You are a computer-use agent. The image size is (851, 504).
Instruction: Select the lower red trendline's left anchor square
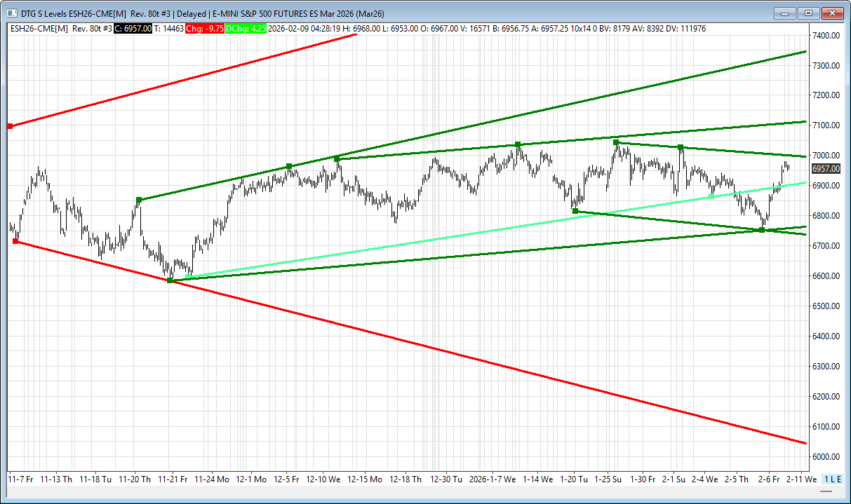tap(15, 242)
